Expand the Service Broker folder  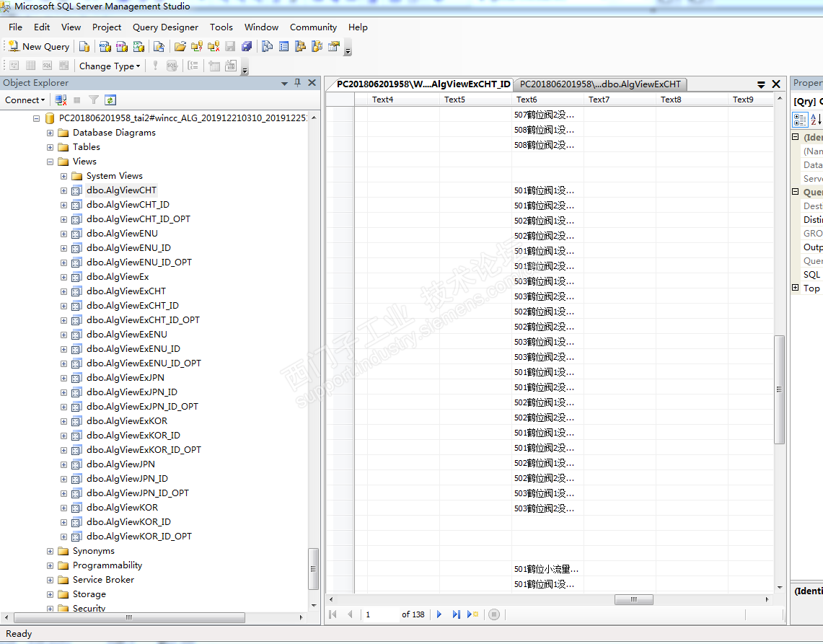[x=50, y=580]
